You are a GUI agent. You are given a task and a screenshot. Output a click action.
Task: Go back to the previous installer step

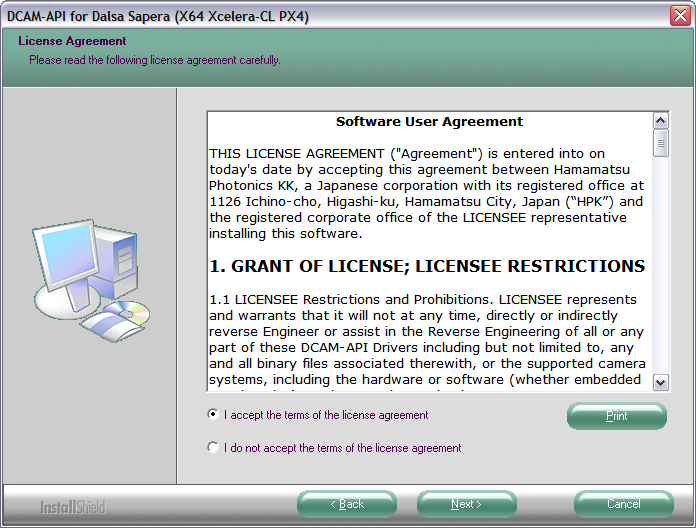(x=347, y=504)
